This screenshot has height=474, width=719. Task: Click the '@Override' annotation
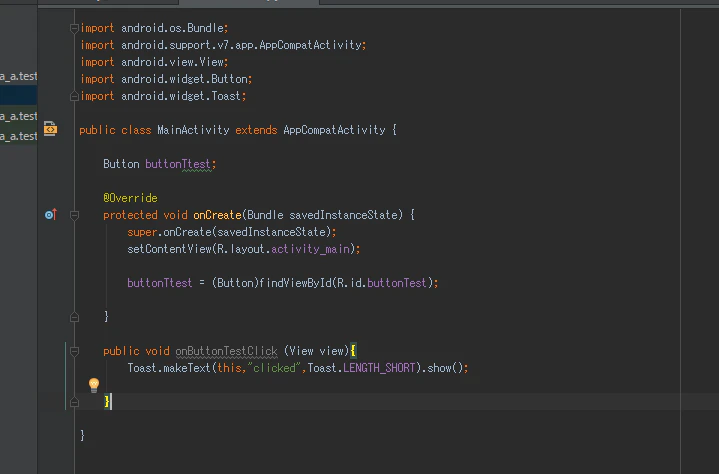(130, 198)
